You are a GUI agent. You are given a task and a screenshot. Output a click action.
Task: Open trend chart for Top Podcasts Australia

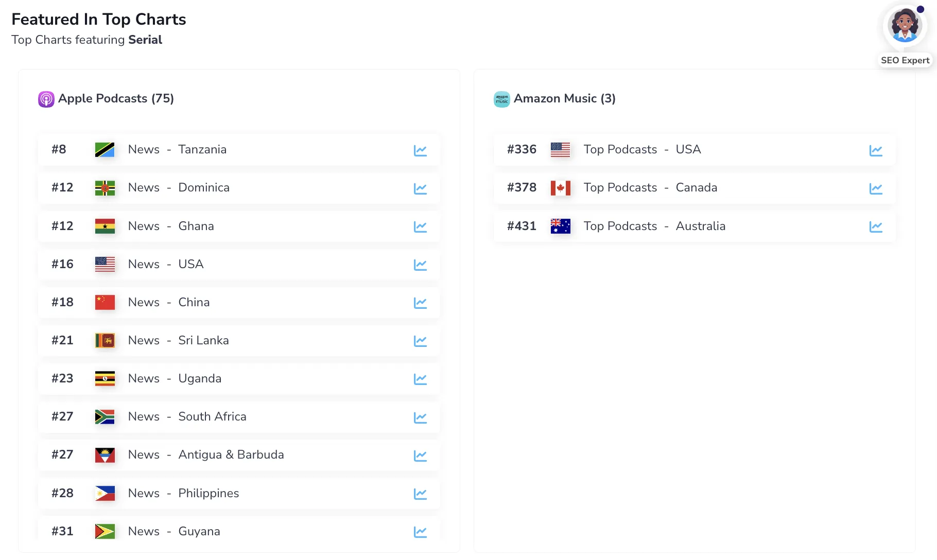tap(876, 226)
